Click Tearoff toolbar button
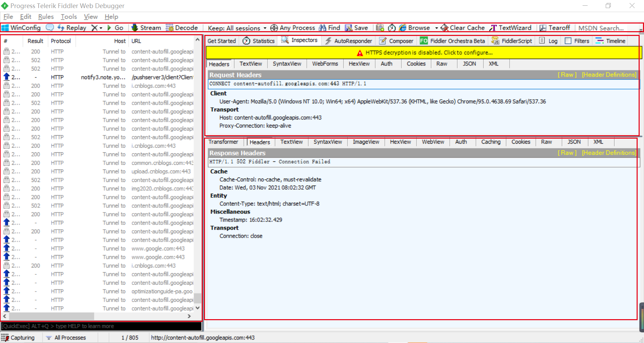 (555, 28)
